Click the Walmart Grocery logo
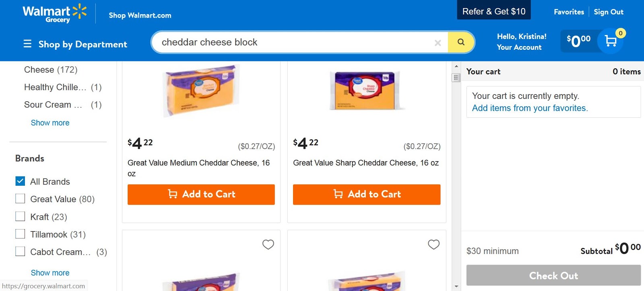This screenshot has width=644, height=291. 54,14
